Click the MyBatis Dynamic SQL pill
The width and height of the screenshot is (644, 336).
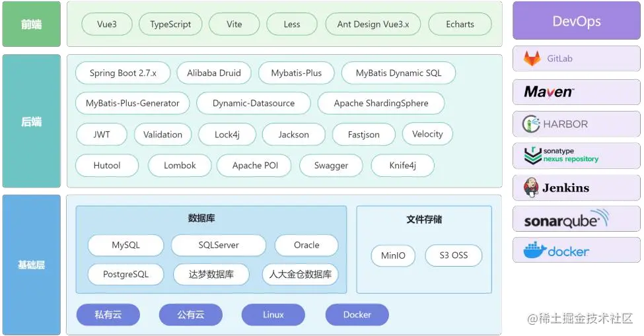(398, 73)
